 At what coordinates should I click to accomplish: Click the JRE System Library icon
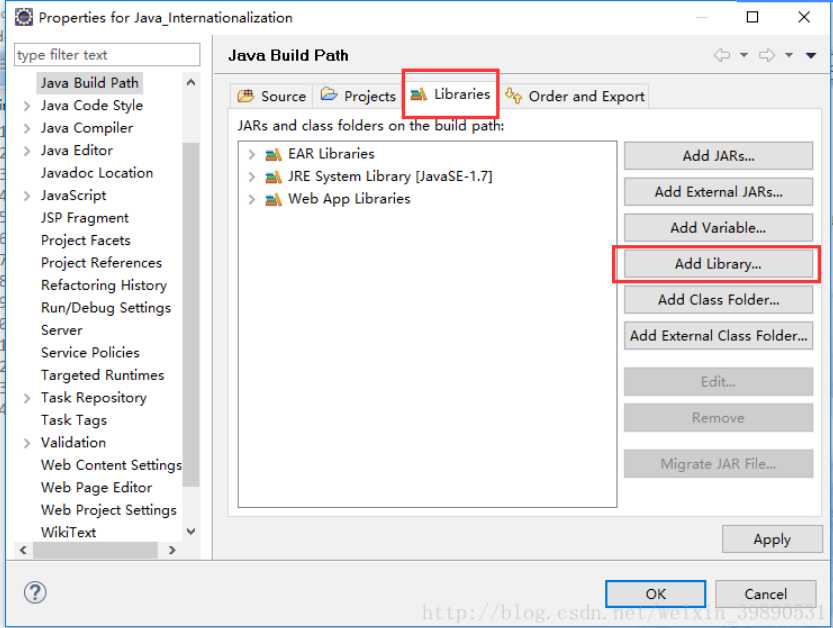tap(273, 177)
